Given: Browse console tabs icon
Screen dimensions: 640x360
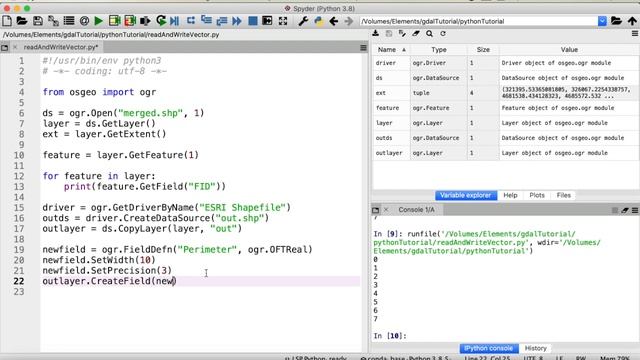Looking at the screenshot, I should 376,210.
